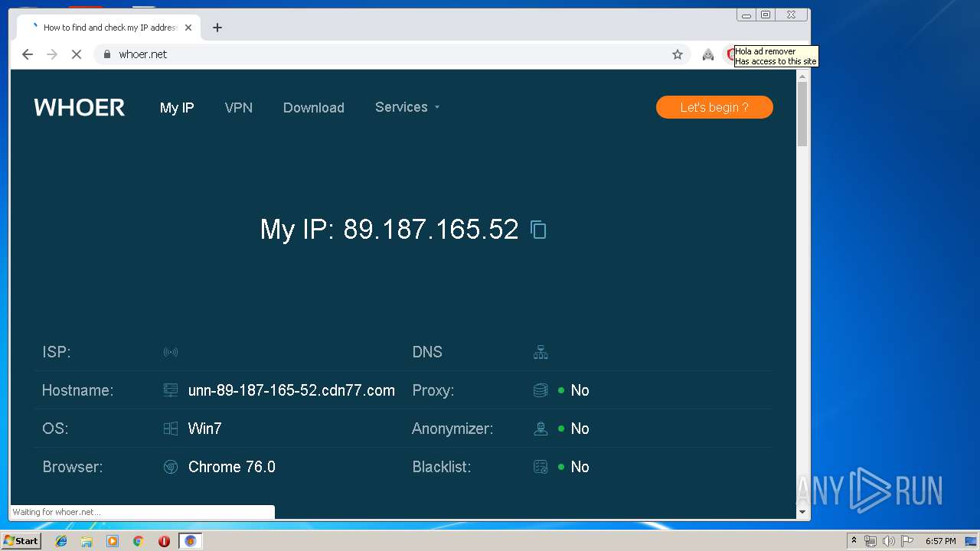Image resolution: width=980 pixels, height=551 pixels.
Task: Select the 'How to find and check my IP' tab
Action: point(107,28)
